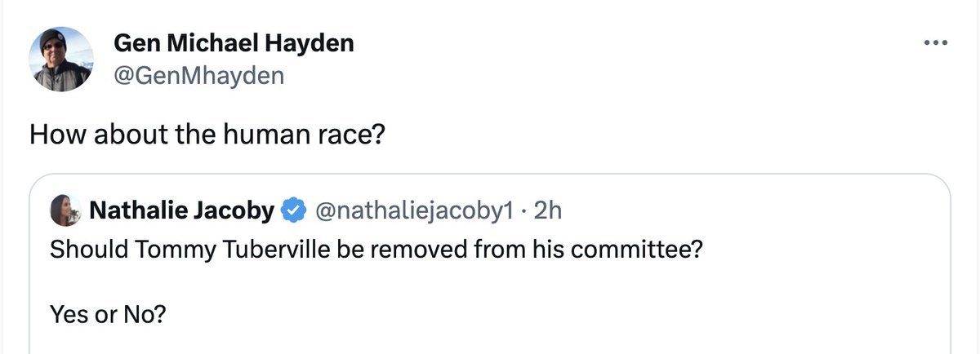Click the 'Yes or No?' line

(x=107, y=312)
